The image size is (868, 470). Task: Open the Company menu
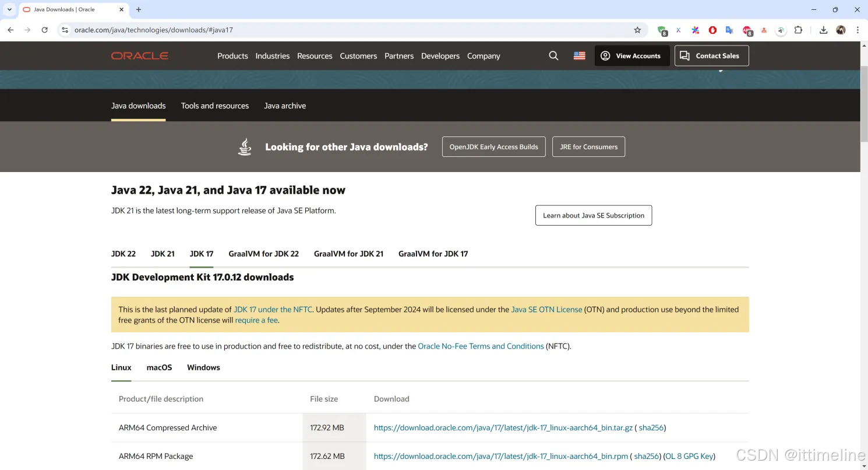tap(484, 56)
